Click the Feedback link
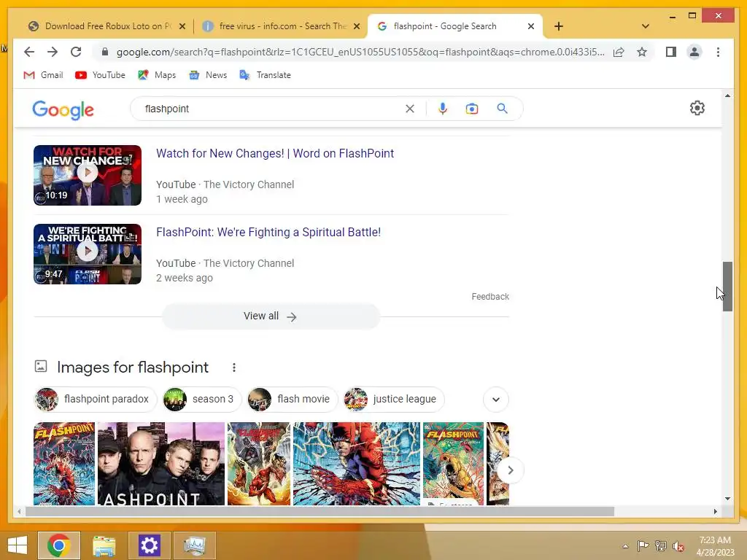747x560 pixels. click(x=490, y=297)
